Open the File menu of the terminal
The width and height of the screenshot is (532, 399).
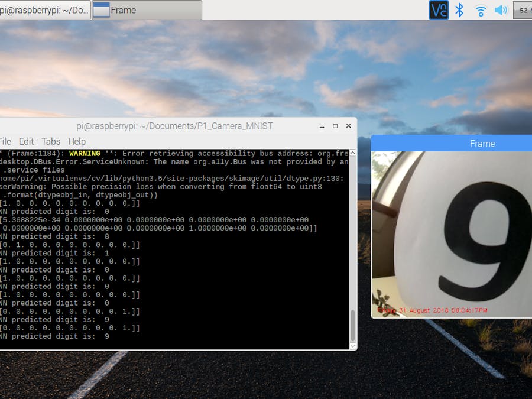(x=5, y=141)
